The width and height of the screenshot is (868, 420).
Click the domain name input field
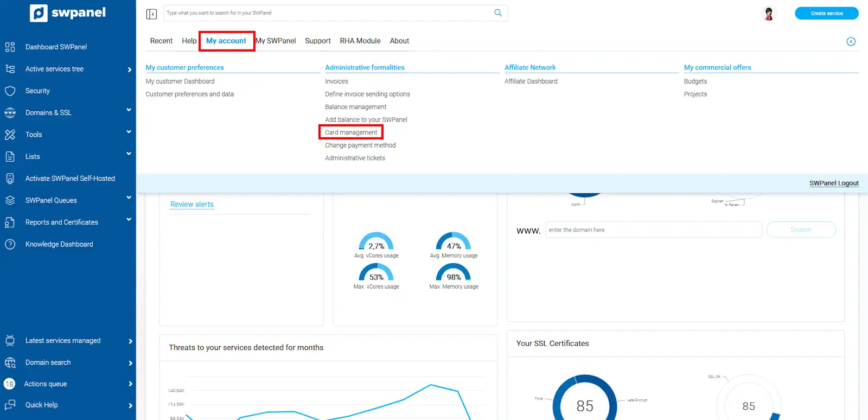pos(654,230)
